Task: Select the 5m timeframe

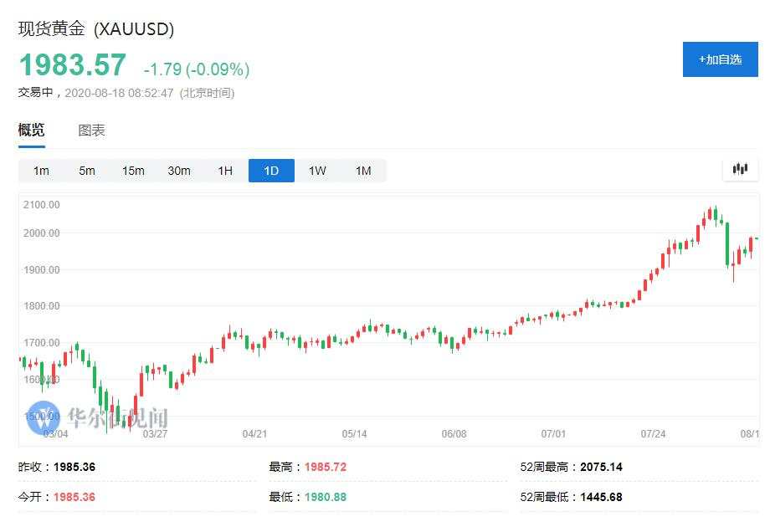Action: tap(87, 171)
